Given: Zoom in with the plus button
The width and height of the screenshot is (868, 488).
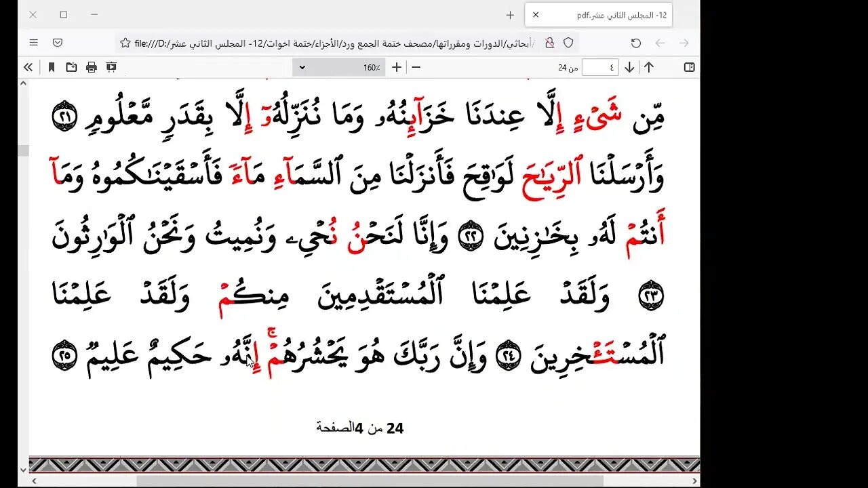Looking at the screenshot, I should click(397, 67).
